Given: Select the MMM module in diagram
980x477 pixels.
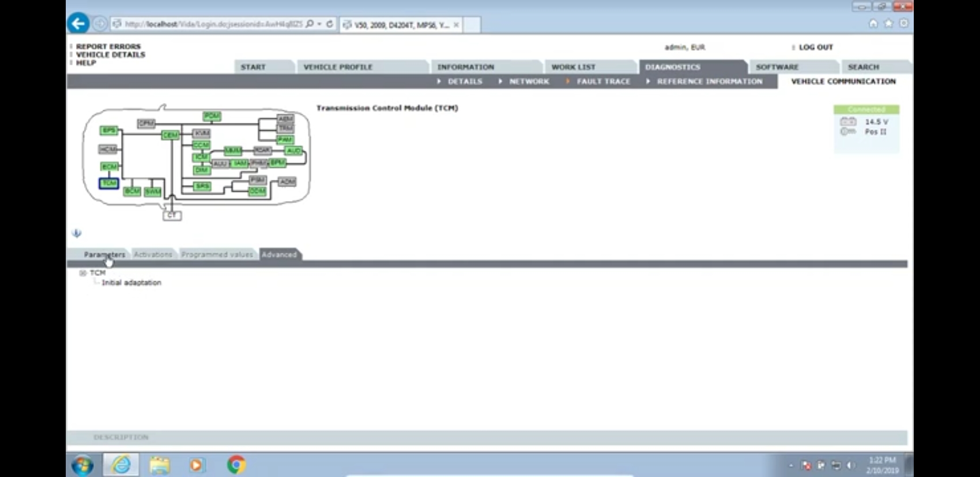Looking at the screenshot, I should tap(233, 151).
